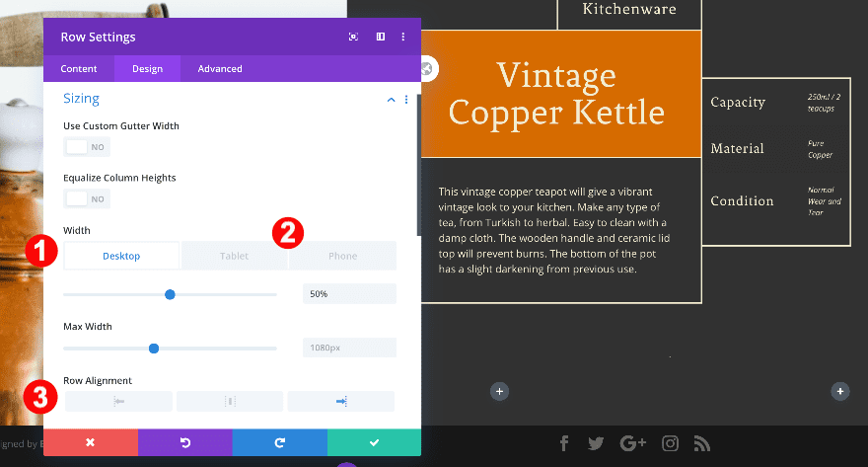This screenshot has height=467, width=868.
Task: Click the Normal Wear and Tear value
Action: (x=825, y=201)
